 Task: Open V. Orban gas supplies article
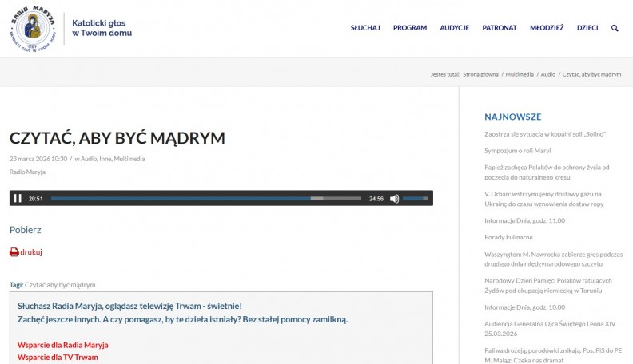tap(543, 199)
